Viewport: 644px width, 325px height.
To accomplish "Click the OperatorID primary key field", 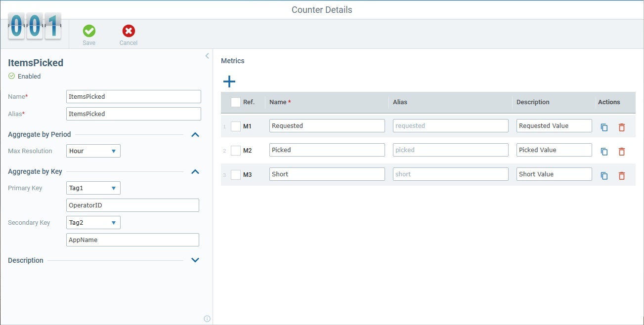I will click(132, 205).
